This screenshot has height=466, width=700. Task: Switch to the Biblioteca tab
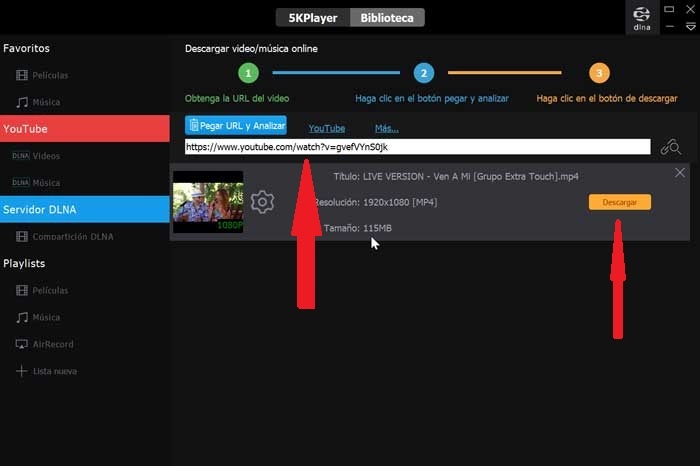387,18
